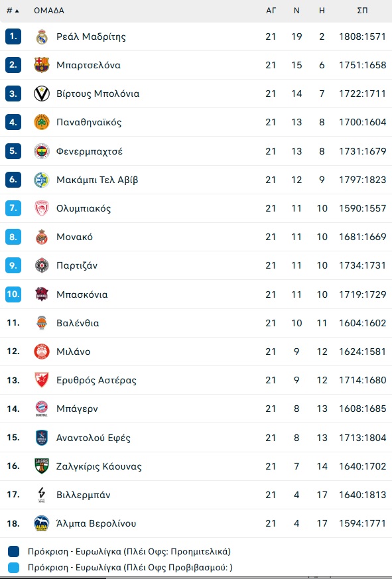Click the rank 10 position badge

(x=13, y=294)
